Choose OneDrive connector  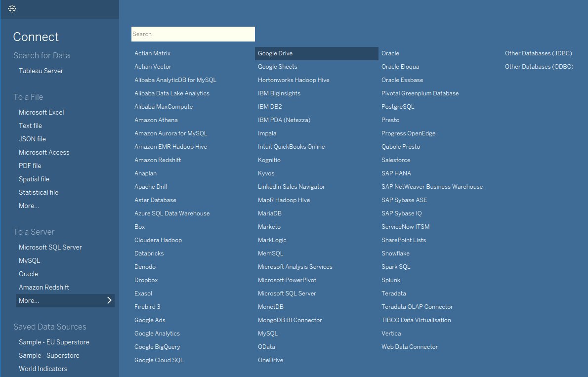click(x=270, y=360)
